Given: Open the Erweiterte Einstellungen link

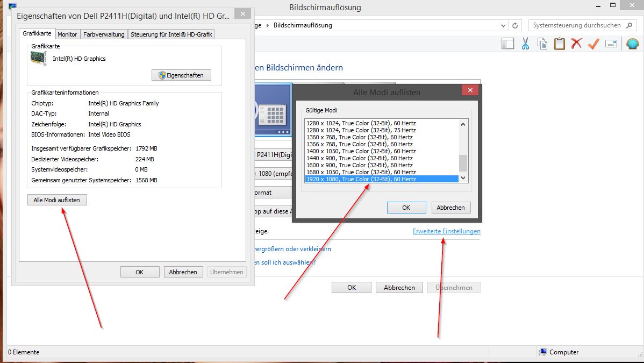Looking at the screenshot, I should [447, 231].
